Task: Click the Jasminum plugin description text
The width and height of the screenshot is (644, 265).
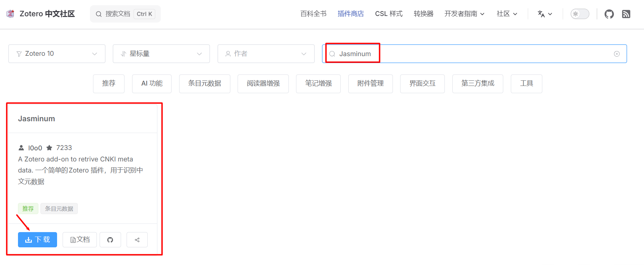Action: point(81,170)
